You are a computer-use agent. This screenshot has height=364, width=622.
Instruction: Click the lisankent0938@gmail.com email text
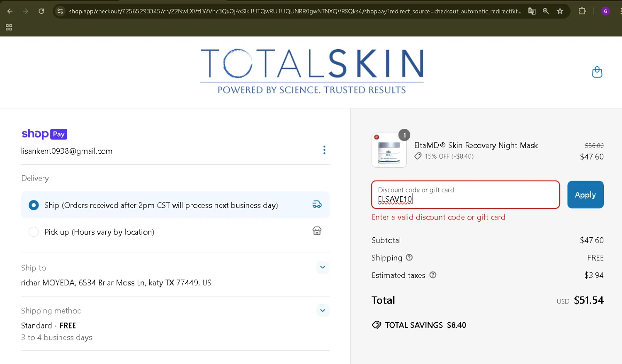coord(67,151)
